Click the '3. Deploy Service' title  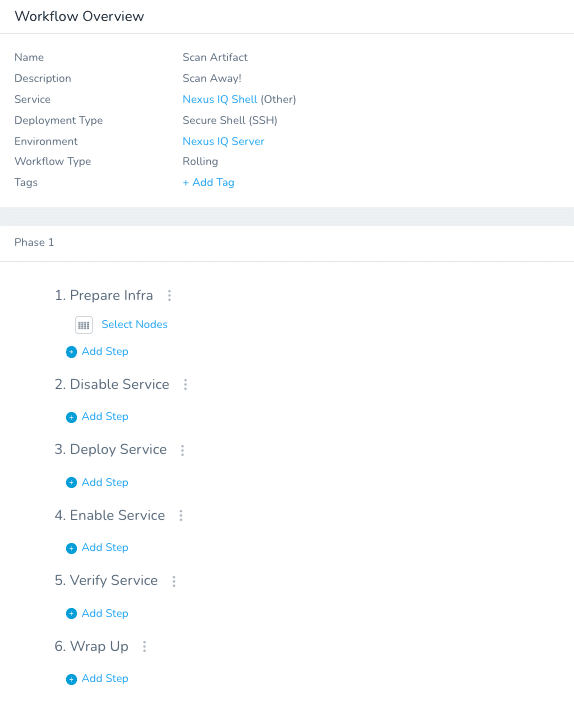tap(110, 450)
